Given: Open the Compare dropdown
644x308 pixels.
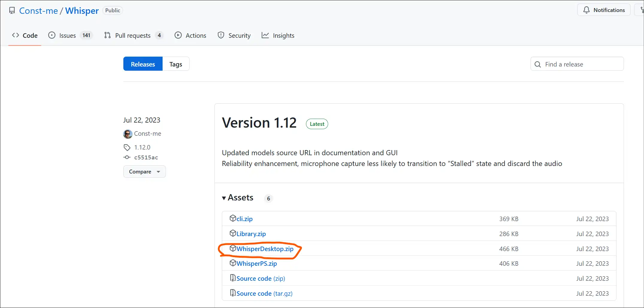Looking at the screenshot, I should 145,172.
